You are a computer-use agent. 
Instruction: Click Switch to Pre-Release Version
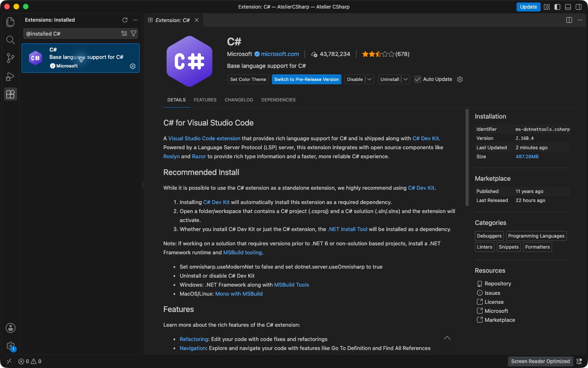tap(307, 79)
